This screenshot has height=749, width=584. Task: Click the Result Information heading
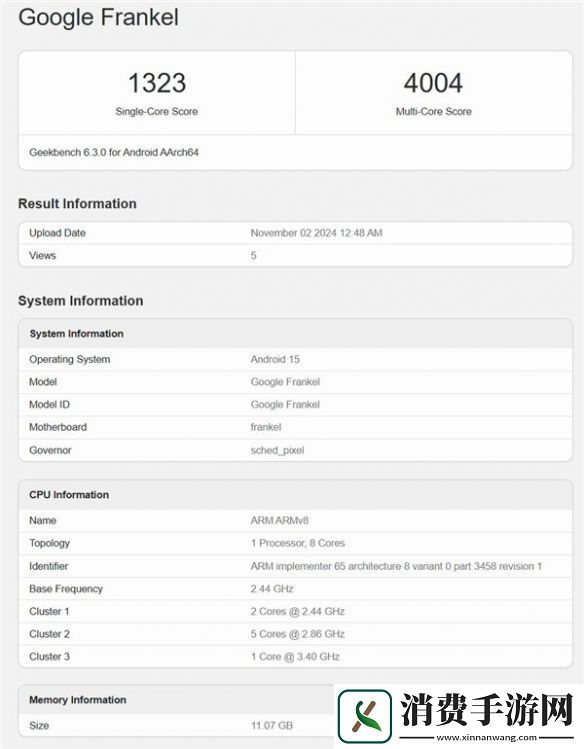pyautogui.click(x=77, y=203)
